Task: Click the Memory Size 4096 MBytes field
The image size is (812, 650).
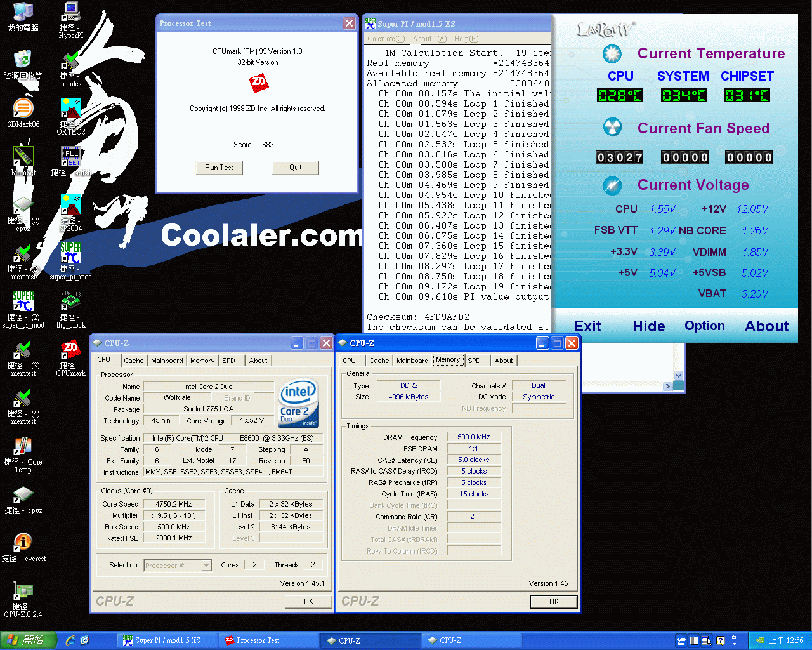Action: (x=408, y=397)
